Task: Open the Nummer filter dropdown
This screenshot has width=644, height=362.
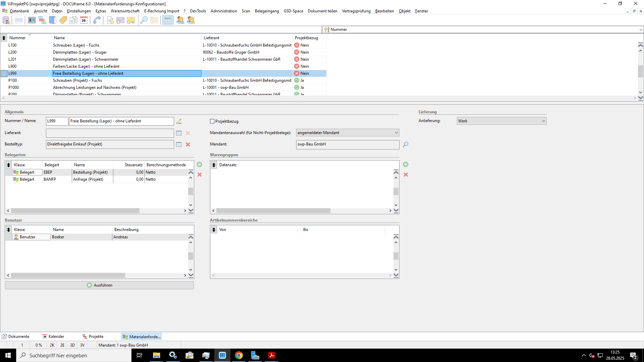Action: (x=641, y=29)
